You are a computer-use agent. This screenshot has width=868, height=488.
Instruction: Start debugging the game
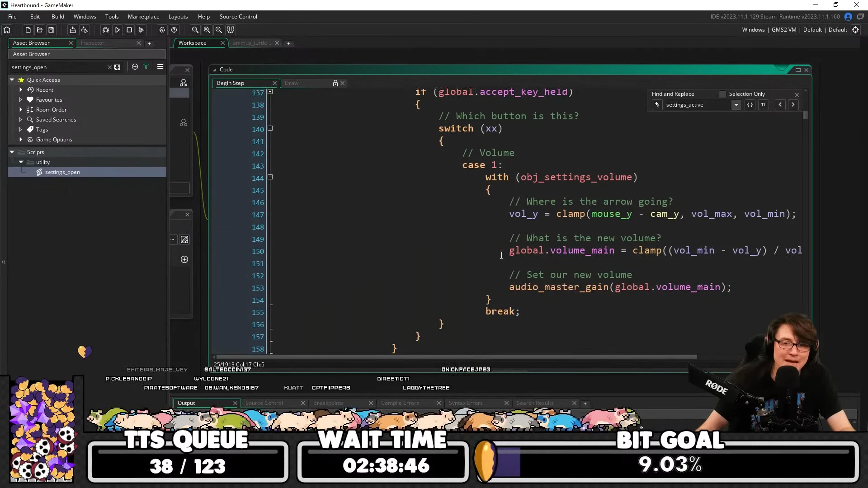(106, 30)
